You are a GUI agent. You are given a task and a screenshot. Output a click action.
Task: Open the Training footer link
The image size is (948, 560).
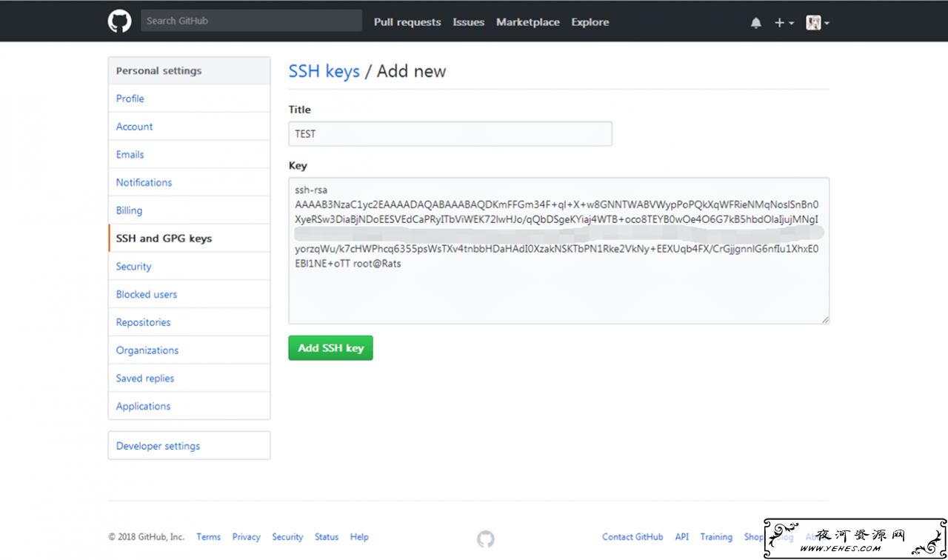716,537
